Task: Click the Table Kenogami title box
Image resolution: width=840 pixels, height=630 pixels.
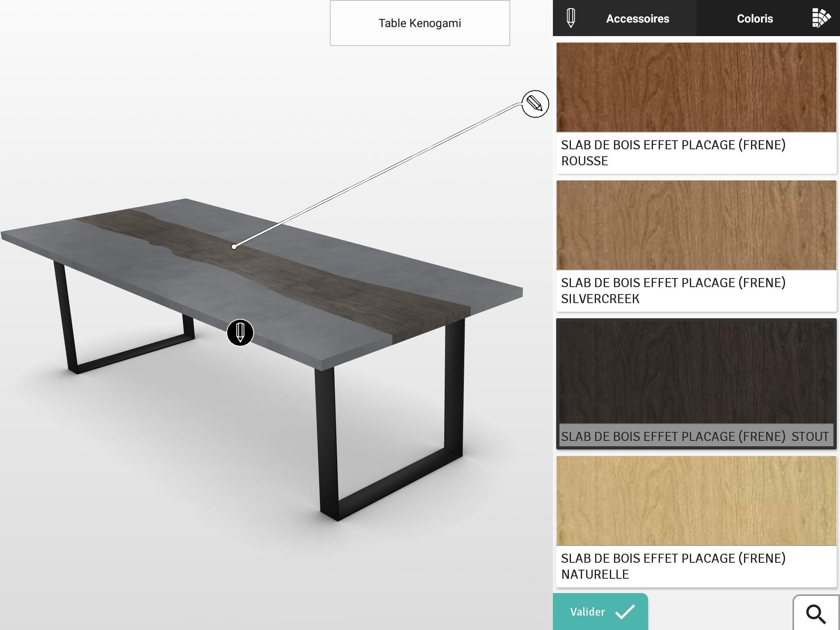Action: (x=420, y=23)
